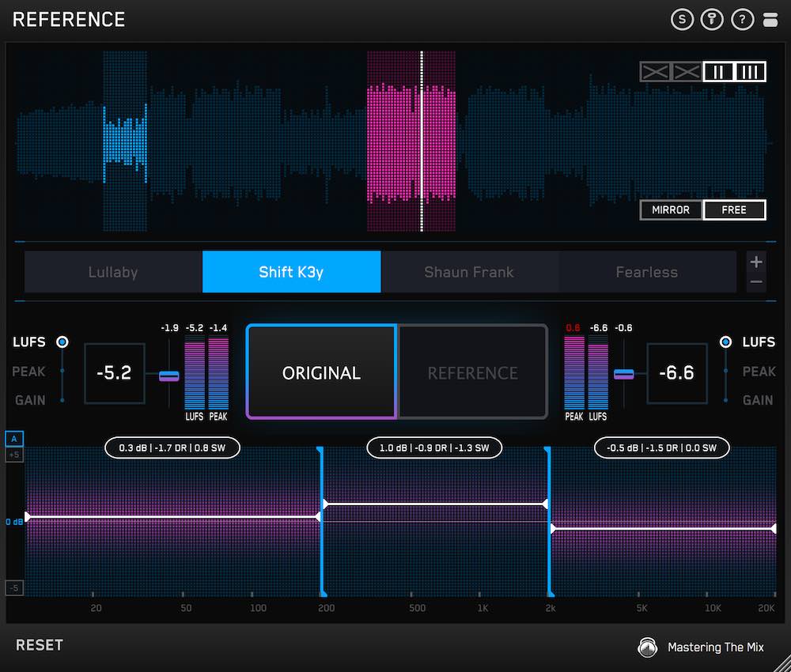Select the three-bar loop mode icon

pos(750,72)
